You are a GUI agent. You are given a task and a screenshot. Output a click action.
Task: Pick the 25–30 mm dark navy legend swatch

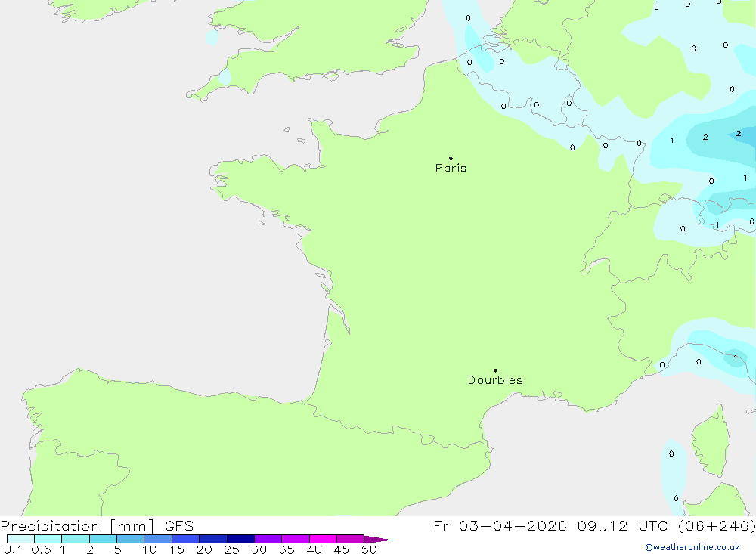[240, 539]
